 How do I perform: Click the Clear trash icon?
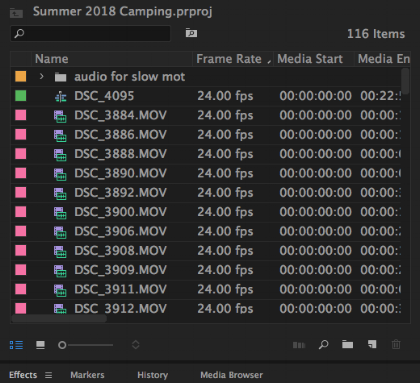pos(396,344)
